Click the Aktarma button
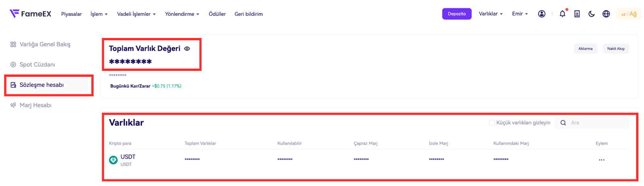 click(585, 49)
